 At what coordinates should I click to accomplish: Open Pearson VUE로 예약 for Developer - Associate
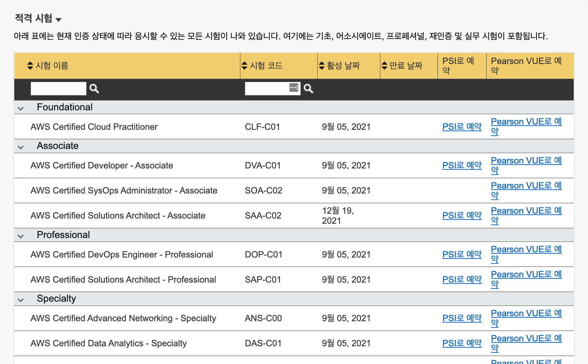(x=526, y=165)
